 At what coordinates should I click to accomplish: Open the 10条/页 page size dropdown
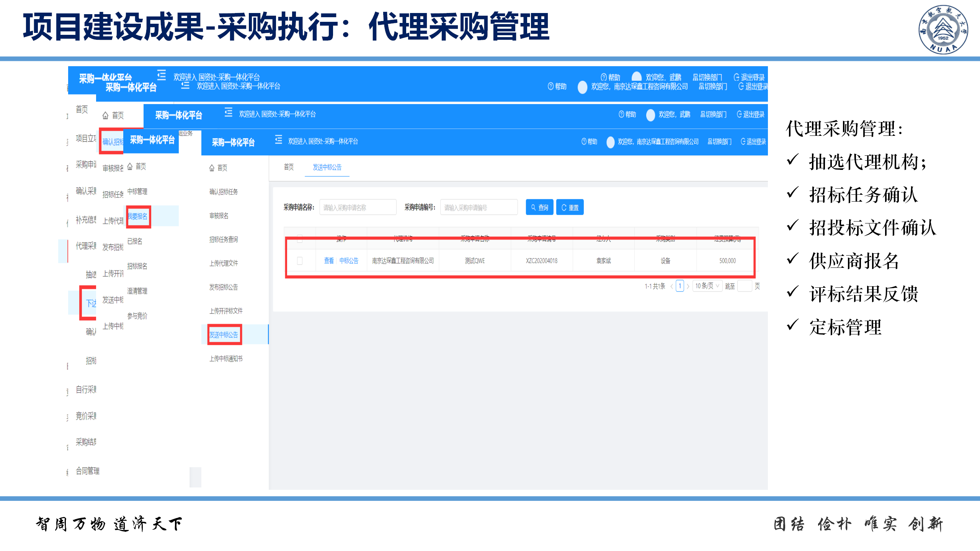tap(707, 286)
